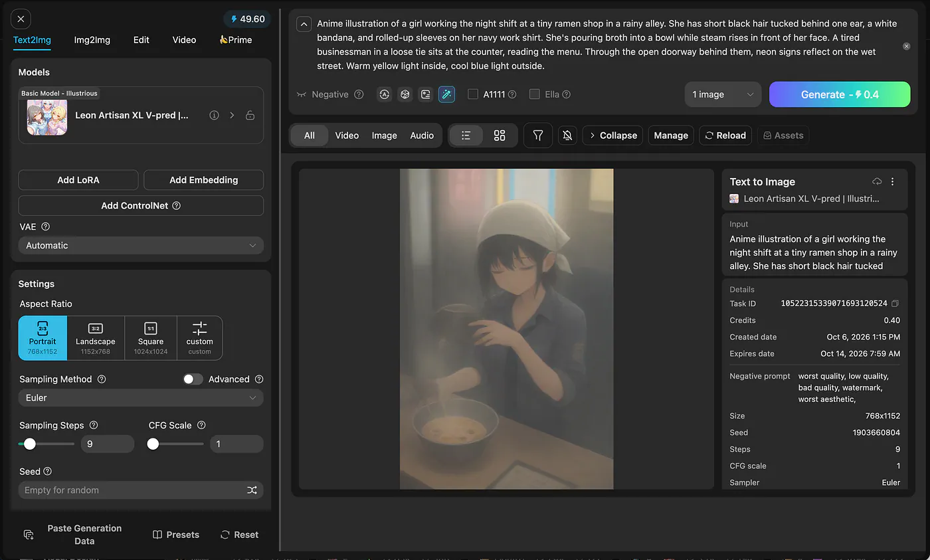The width and height of the screenshot is (930, 560).
Task: Expand the model selector arrow on the model card
Action: (232, 115)
